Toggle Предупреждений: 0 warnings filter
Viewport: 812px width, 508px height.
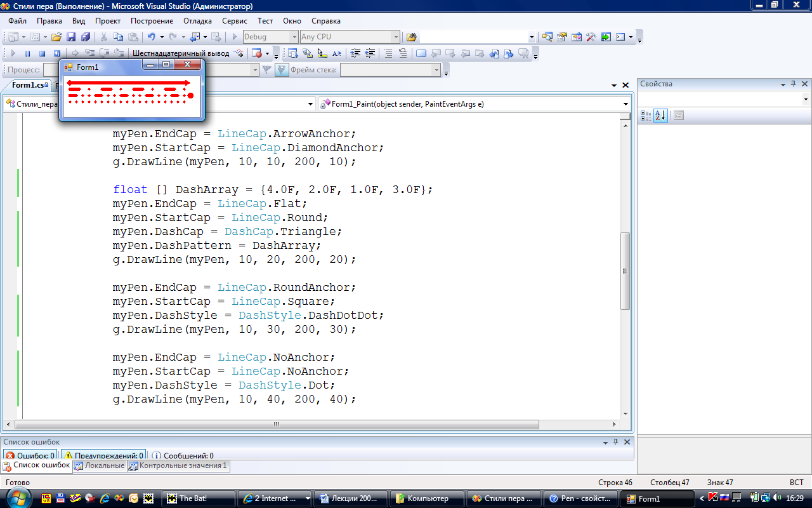tap(103, 455)
